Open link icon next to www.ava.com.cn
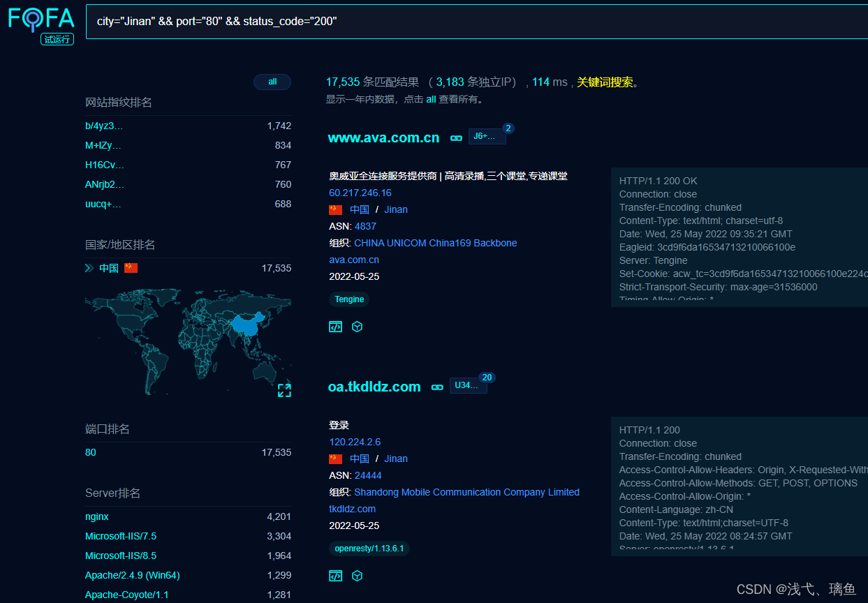Viewport: 868px width, 603px height. pyautogui.click(x=456, y=138)
